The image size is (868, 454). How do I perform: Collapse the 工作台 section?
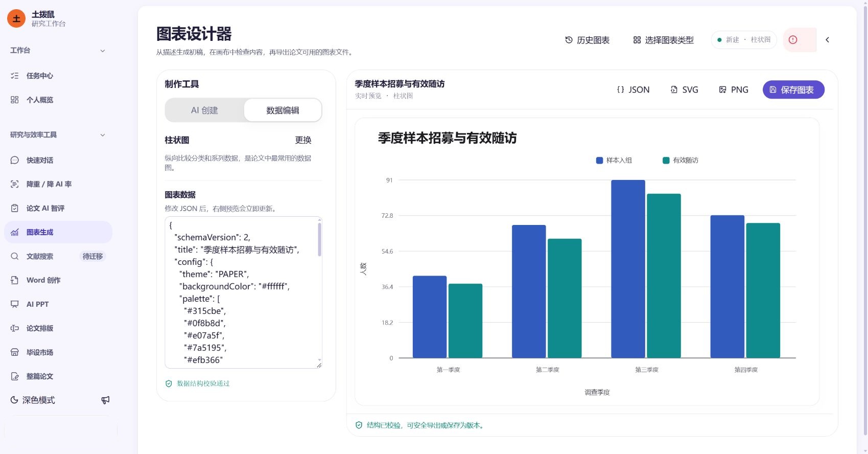click(x=58, y=51)
